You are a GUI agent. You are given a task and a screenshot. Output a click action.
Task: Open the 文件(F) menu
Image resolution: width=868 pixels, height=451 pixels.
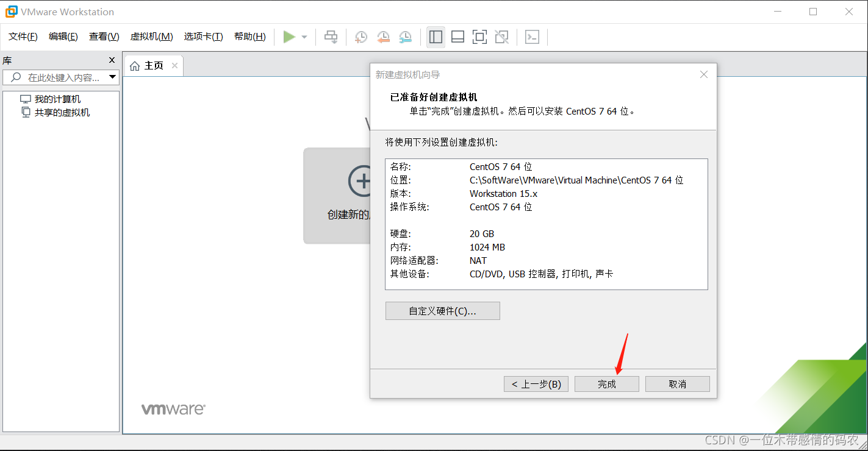click(23, 37)
